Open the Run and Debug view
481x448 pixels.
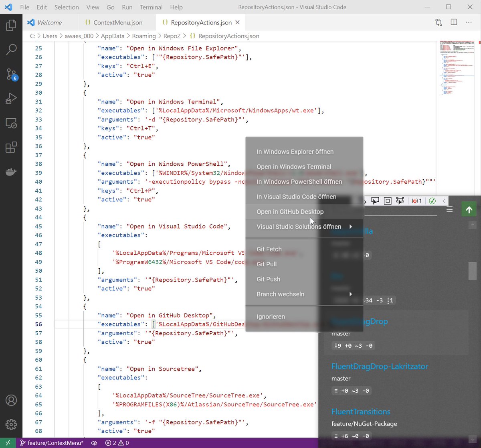11,98
